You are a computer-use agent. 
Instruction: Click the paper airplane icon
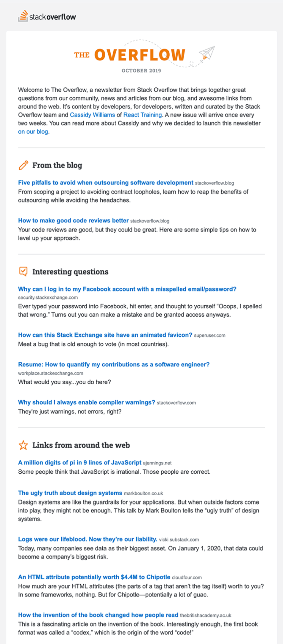tap(207, 53)
